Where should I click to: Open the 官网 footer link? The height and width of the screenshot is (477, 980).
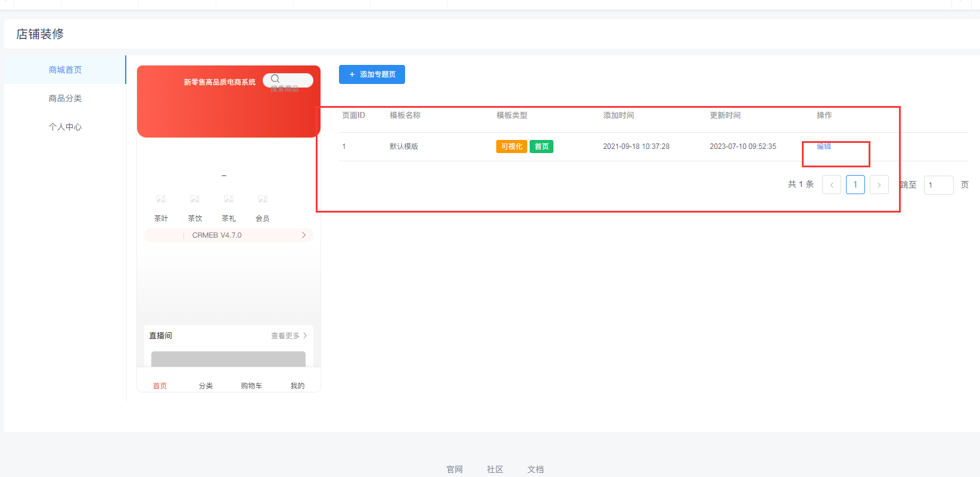[455, 469]
